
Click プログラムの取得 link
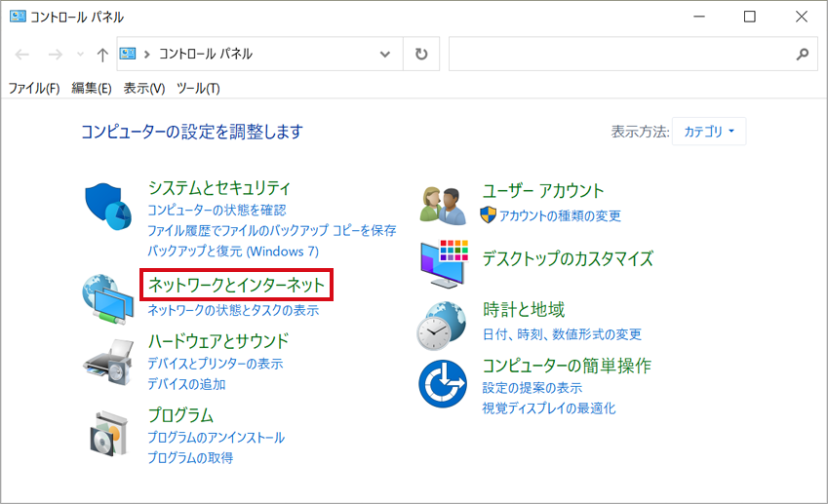click(x=190, y=458)
